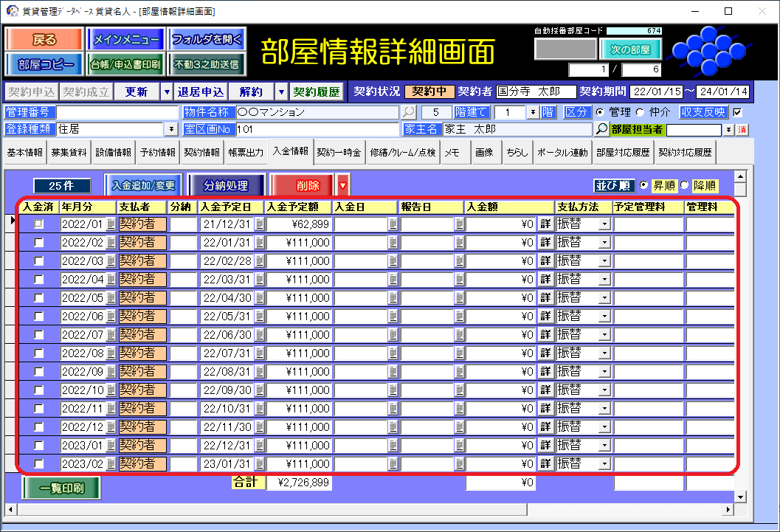This screenshot has width=780, height=532.
Task: Click the 詳 detail icon in 2022/05 row
Action: [x=545, y=298]
